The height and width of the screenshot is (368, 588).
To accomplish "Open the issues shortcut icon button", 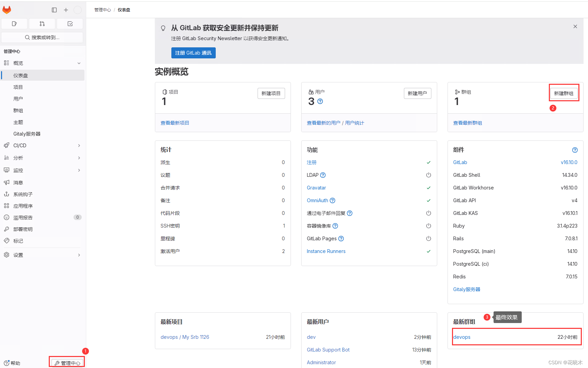I will [14, 24].
